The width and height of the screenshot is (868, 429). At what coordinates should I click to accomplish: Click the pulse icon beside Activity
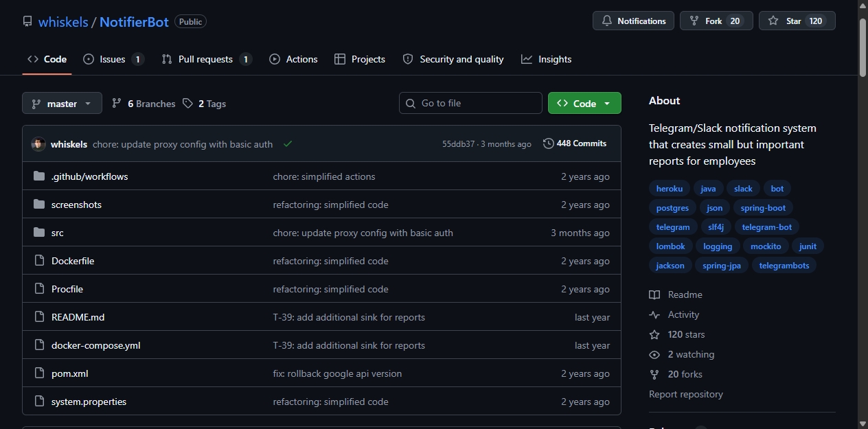tap(654, 314)
